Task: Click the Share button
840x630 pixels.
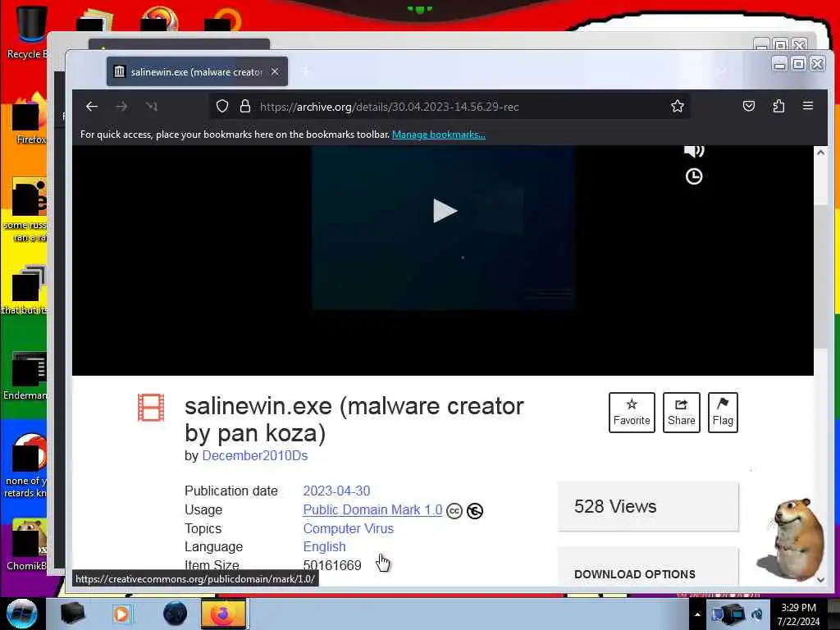Action: (x=682, y=413)
